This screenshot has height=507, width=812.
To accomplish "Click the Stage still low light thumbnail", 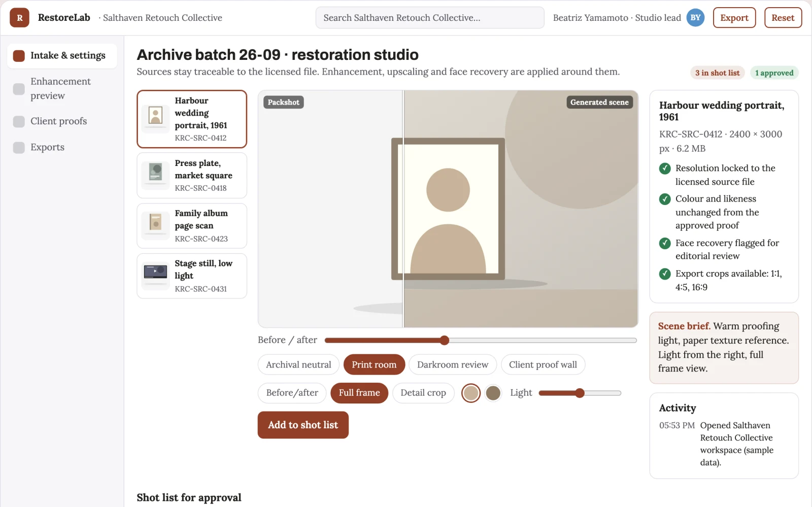I will 155,276.
